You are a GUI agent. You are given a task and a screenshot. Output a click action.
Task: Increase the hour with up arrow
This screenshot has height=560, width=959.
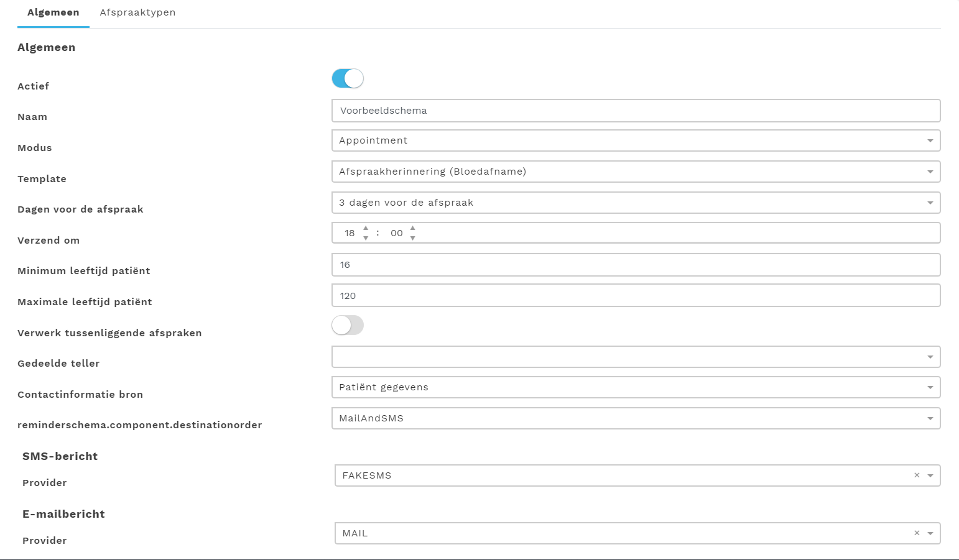point(366,228)
